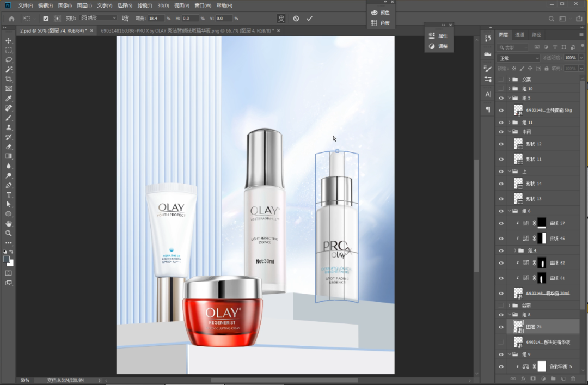This screenshot has width=588, height=385.
Task: Select the Crop tool
Action: 8,79
